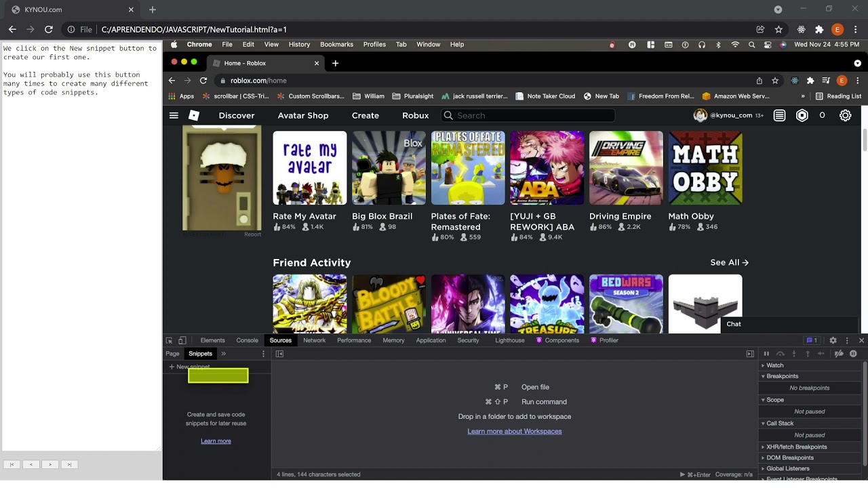Click the macOS Apple menu icon
The width and height of the screenshot is (868, 488).
(174, 44)
